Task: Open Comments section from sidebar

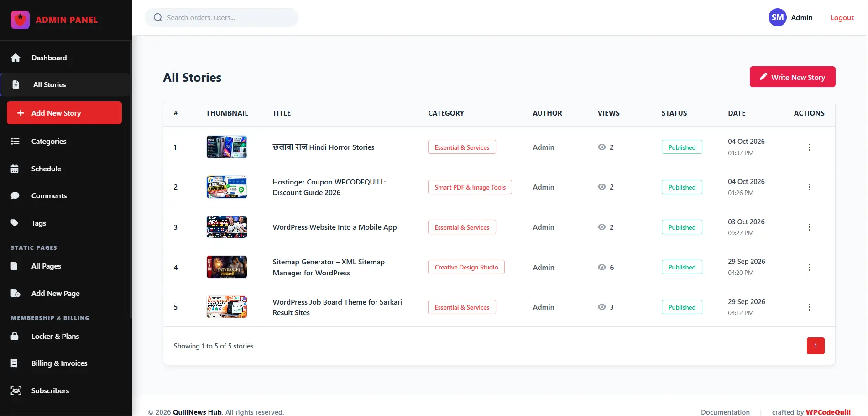Action: 65,195
